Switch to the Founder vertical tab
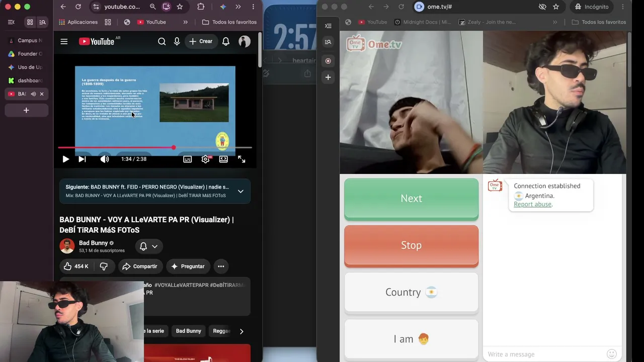Screen dimensions: 644x362 27,54
